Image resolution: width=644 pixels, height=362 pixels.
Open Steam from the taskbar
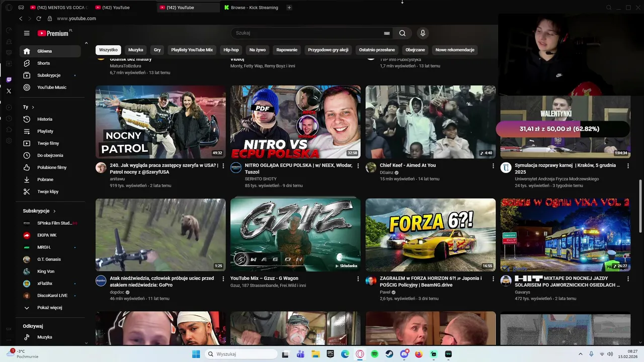pos(389,354)
